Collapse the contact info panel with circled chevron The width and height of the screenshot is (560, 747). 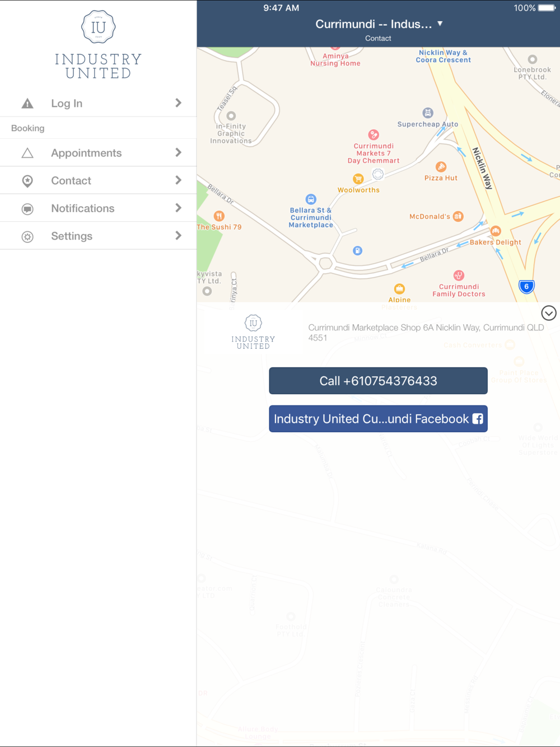(x=549, y=313)
